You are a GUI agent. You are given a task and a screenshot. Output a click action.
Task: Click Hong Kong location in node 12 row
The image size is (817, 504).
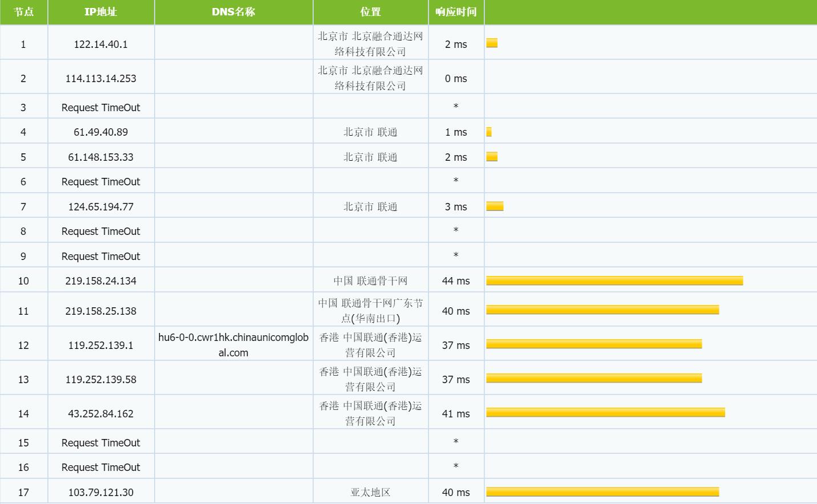[x=370, y=345]
